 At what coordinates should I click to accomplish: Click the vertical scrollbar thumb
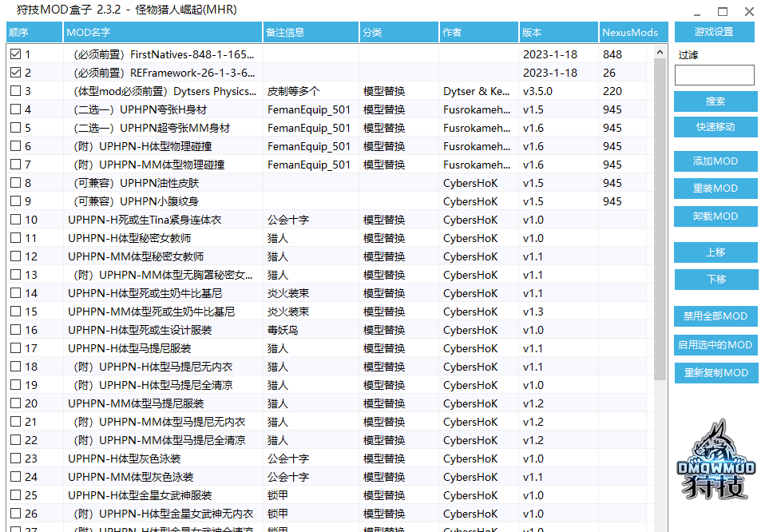click(x=660, y=220)
